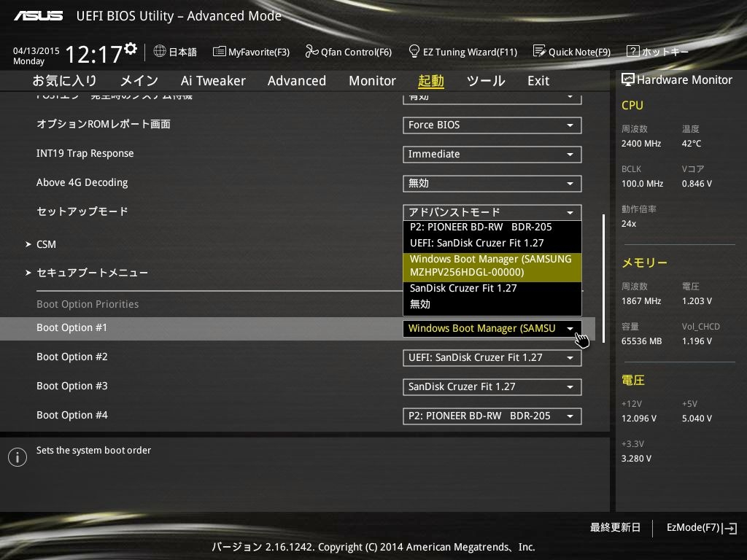Expand the セキュアブートメニュー submenu
This screenshot has width=747, height=560.
(87, 273)
